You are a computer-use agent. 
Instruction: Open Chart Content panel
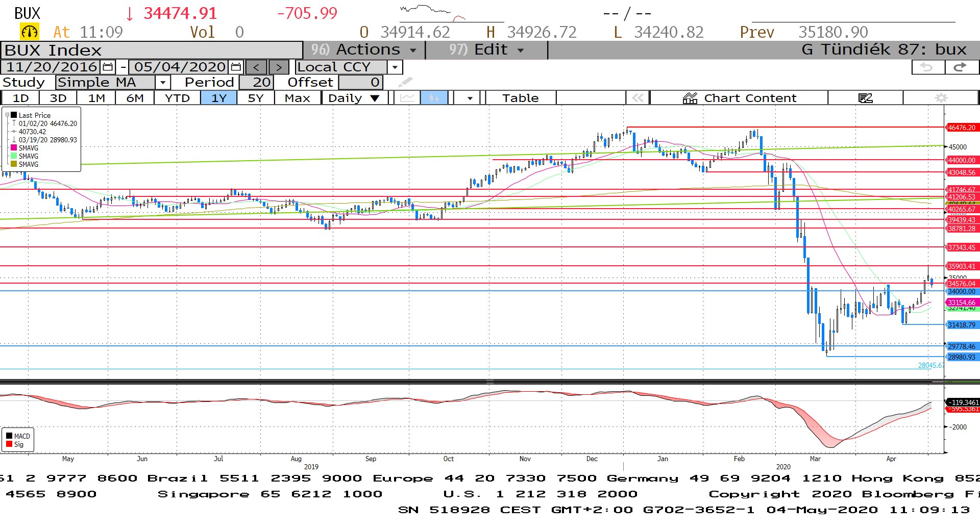coord(739,98)
